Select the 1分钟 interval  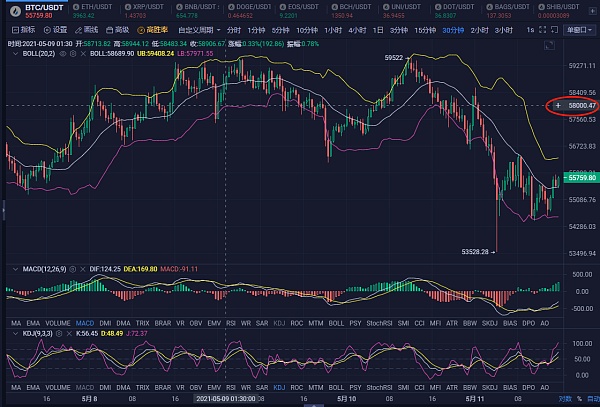tap(256, 30)
